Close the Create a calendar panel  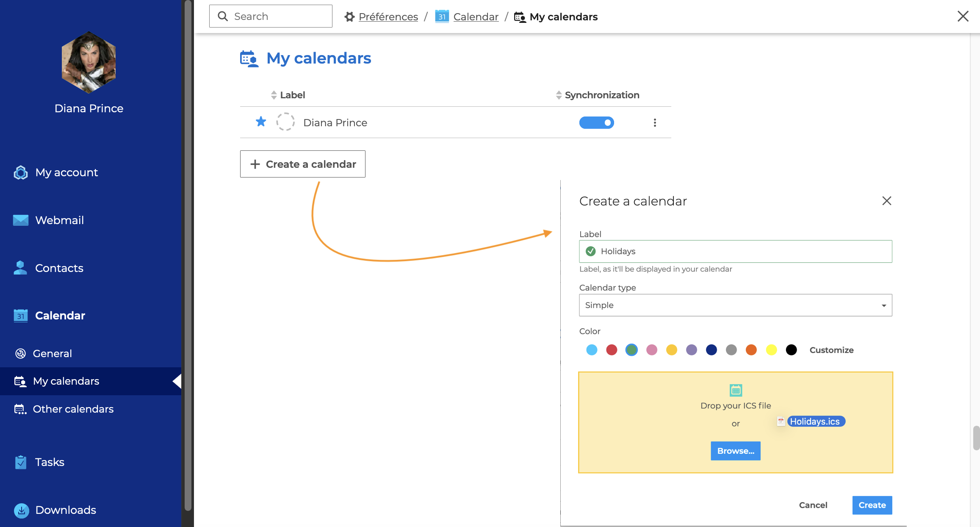(887, 201)
